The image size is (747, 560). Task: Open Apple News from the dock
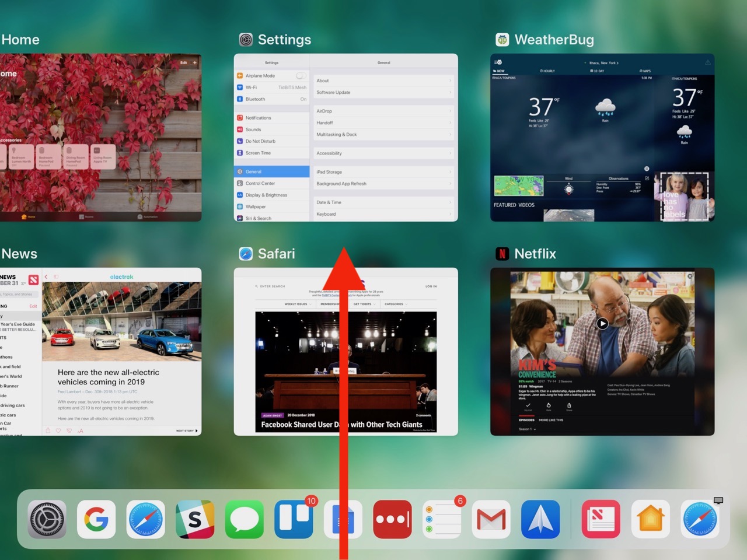(x=601, y=519)
